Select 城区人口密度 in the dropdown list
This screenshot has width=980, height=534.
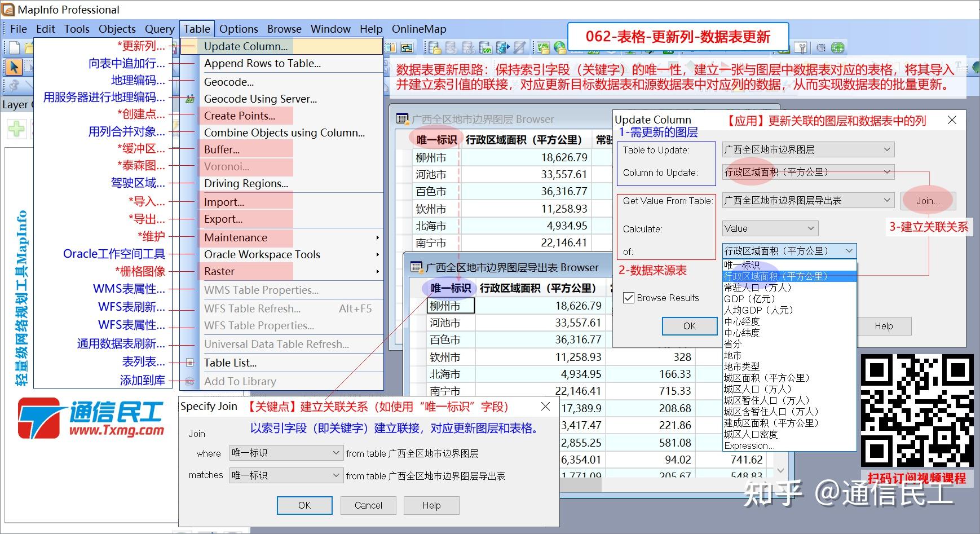click(789, 434)
